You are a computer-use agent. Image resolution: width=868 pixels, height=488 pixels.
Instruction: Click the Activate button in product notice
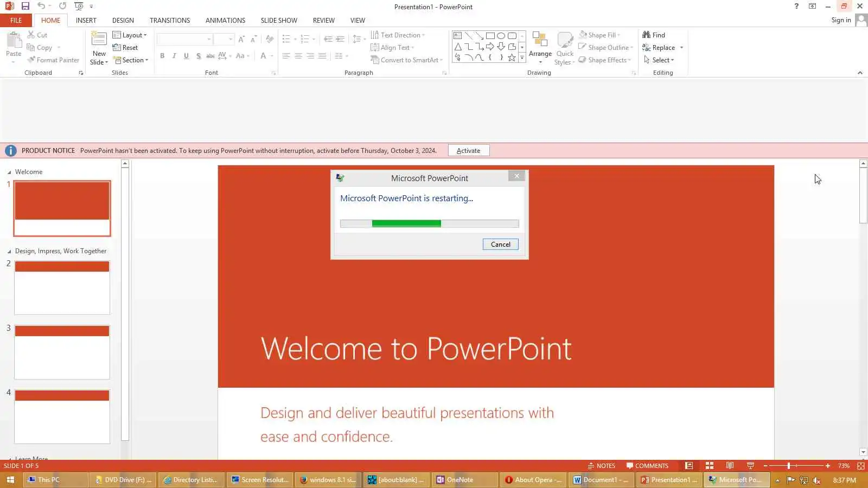tap(468, 151)
